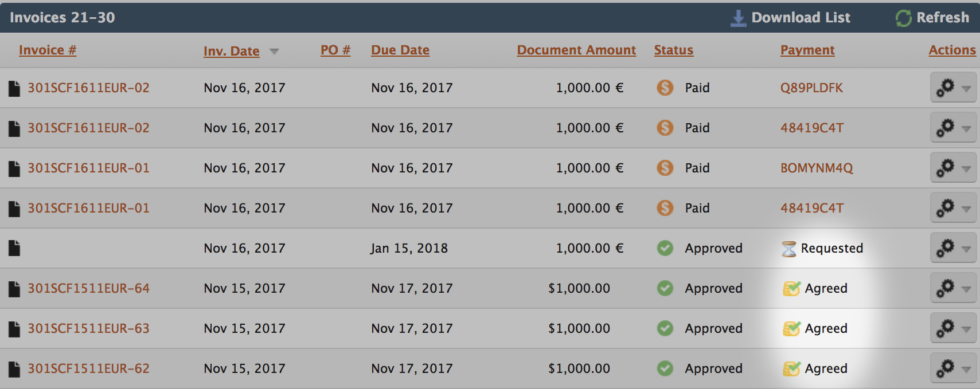
Task: Click the Paid coin icon for payment Q89PLDFK
Action: pyautogui.click(x=665, y=88)
